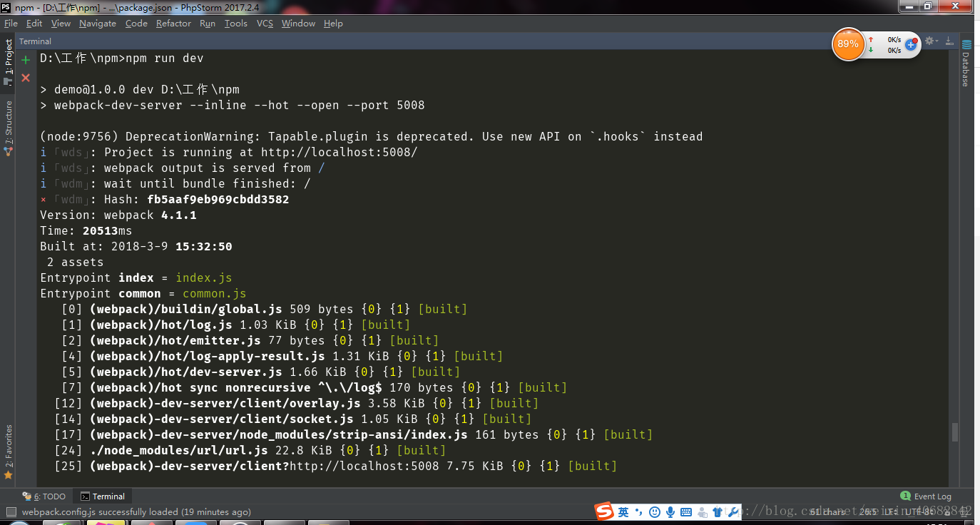This screenshot has width=980, height=525.
Task: Click the Sogou S input method icon
Action: pyautogui.click(x=605, y=511)
